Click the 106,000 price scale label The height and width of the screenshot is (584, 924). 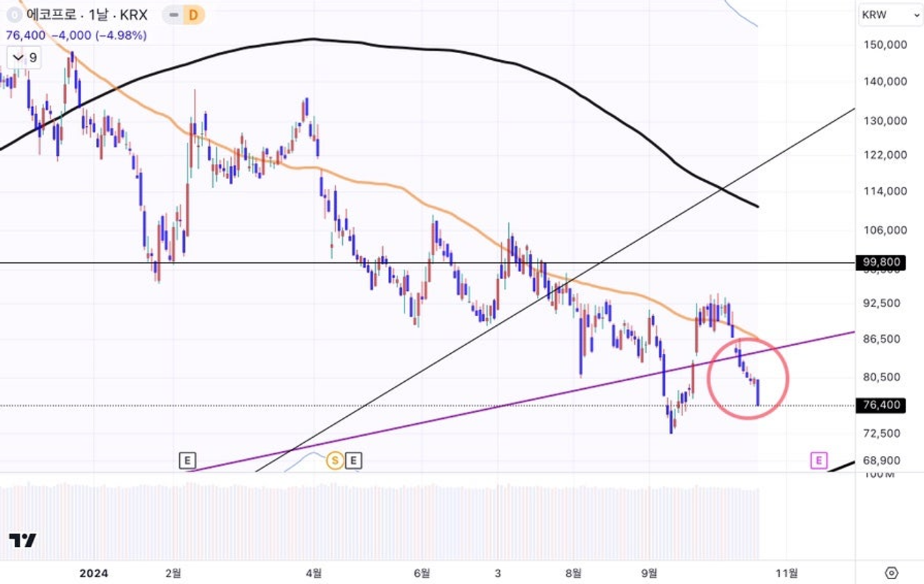(x=885, y=230)
